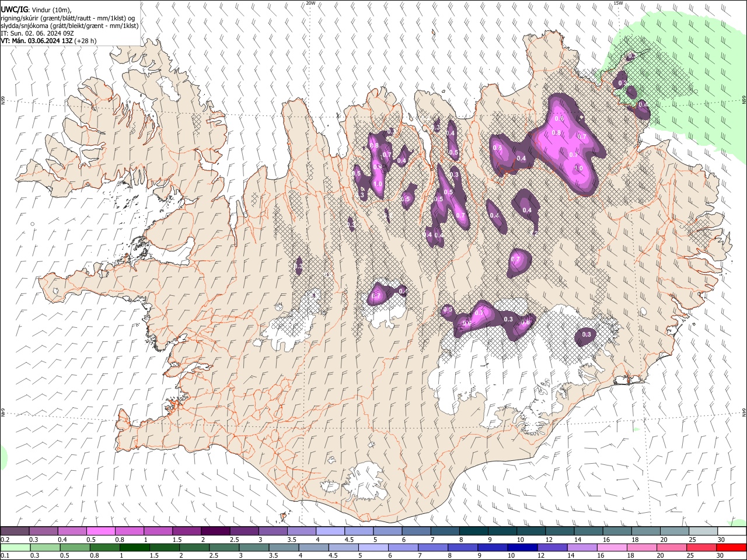The width and height of the screenshot is (747, 560).
Task: Pick the periwinkle swatch starting at 6 in bottom legend
Action: pyautogui.click(x=403, y=547)
